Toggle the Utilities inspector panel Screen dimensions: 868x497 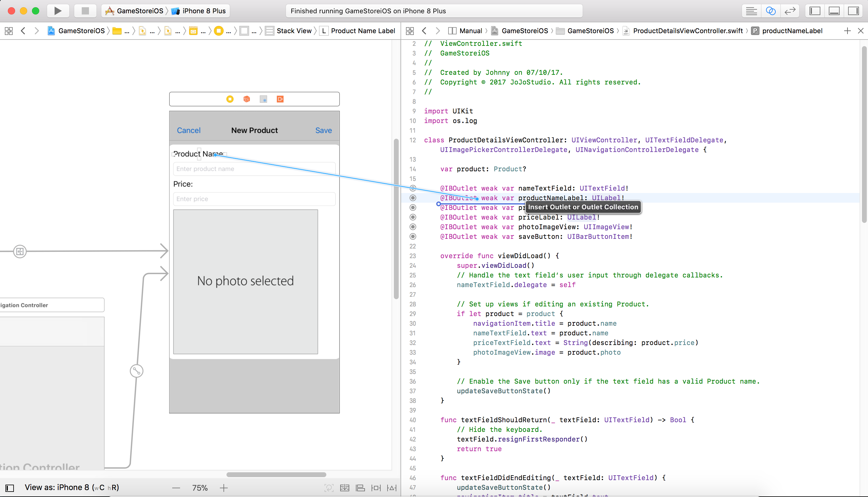tap(853, 11)
